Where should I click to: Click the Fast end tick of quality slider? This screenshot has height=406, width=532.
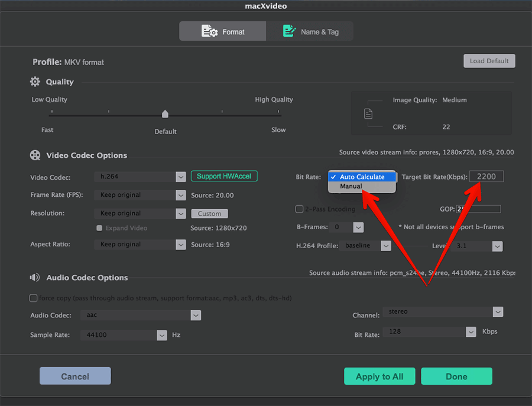pyautogui.click(x=51, y=112)
